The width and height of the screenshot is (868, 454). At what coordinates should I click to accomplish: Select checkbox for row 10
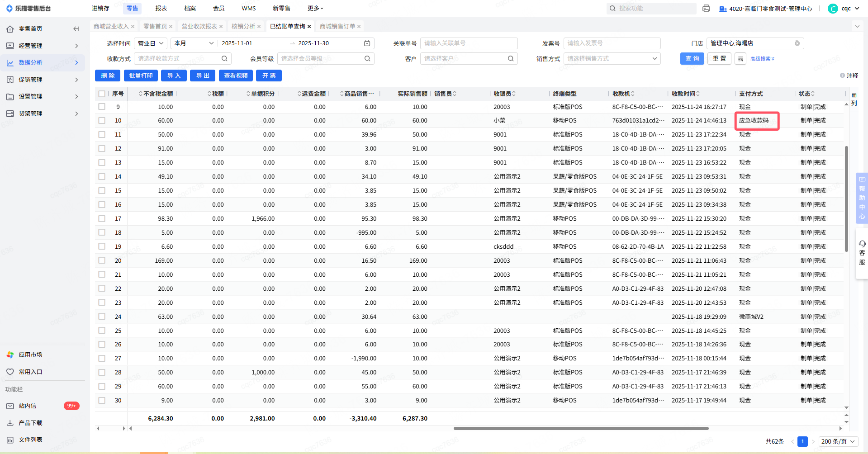coord(102,121)
